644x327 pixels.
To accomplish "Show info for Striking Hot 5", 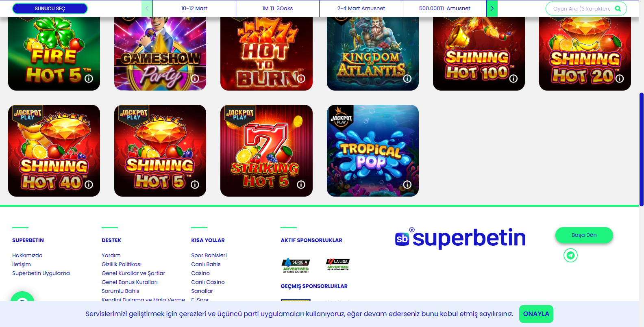I will click(301, 185).
